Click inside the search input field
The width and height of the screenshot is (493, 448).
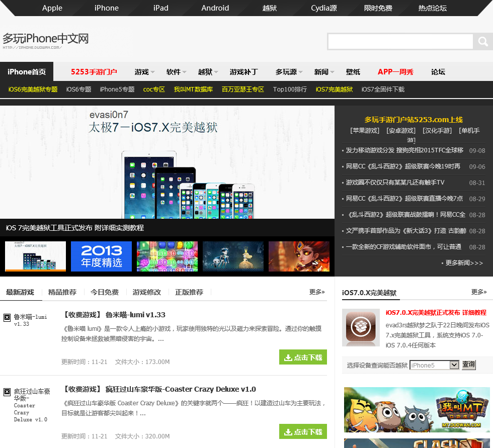(x=400, y=41)
